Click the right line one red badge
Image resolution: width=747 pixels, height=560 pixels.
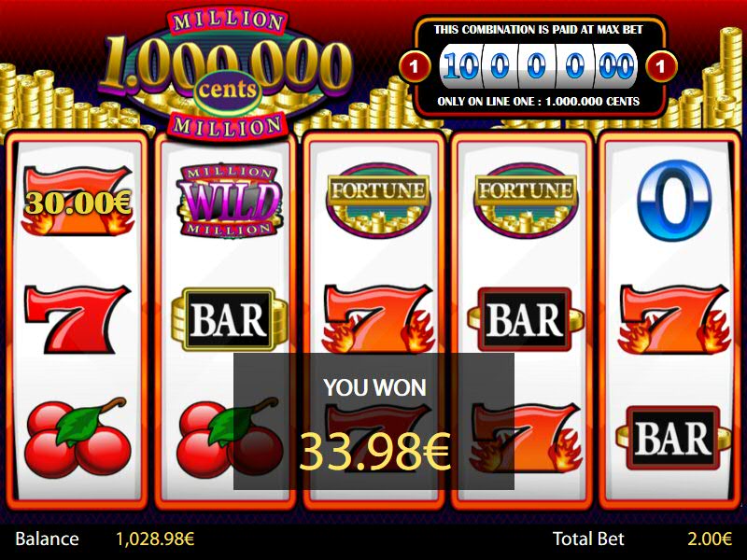[661, 66]
